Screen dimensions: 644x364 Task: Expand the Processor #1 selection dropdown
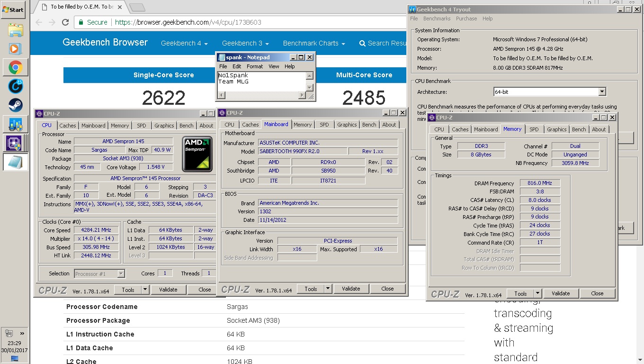pyautogui.click(x=121, y=273)
